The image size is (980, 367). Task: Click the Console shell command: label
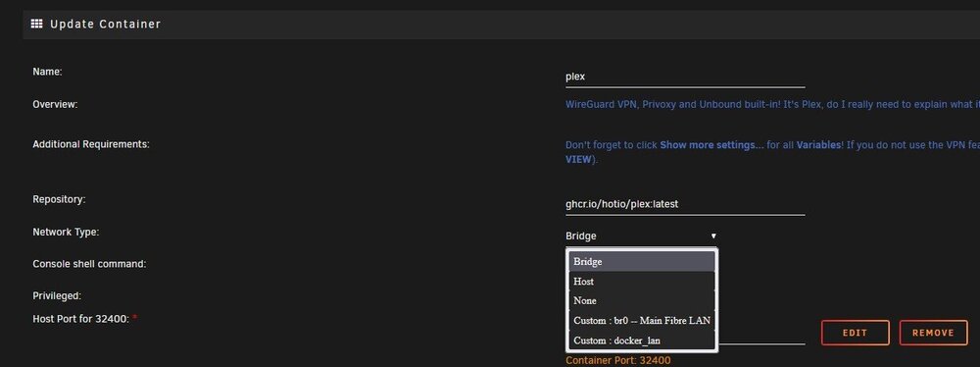pyautogui.click(x=89, y=264)
